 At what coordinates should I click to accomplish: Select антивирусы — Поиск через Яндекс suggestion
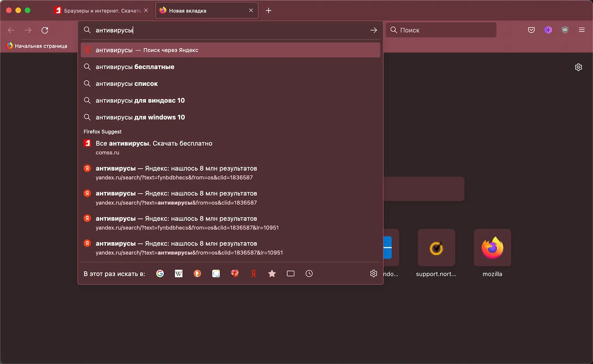(230, 50)
